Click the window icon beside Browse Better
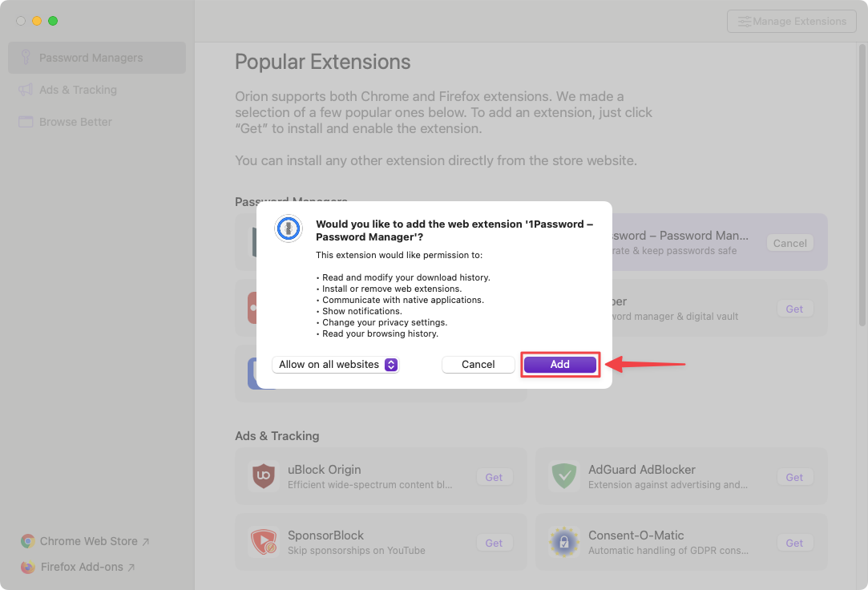The height and width of the screenshot is (590, 868). tap(24, 121)
